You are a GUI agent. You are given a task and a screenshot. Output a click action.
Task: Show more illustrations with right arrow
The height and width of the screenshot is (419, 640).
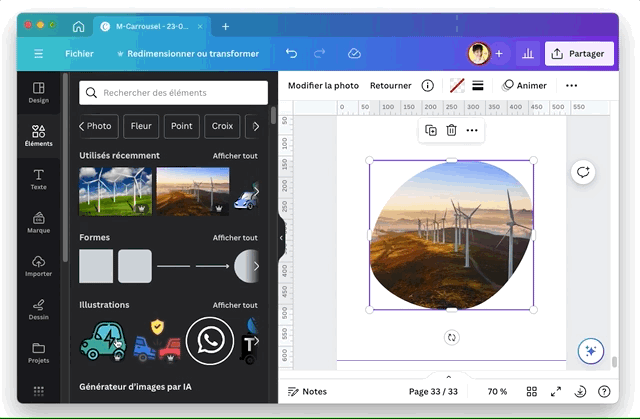coord(256,341)
